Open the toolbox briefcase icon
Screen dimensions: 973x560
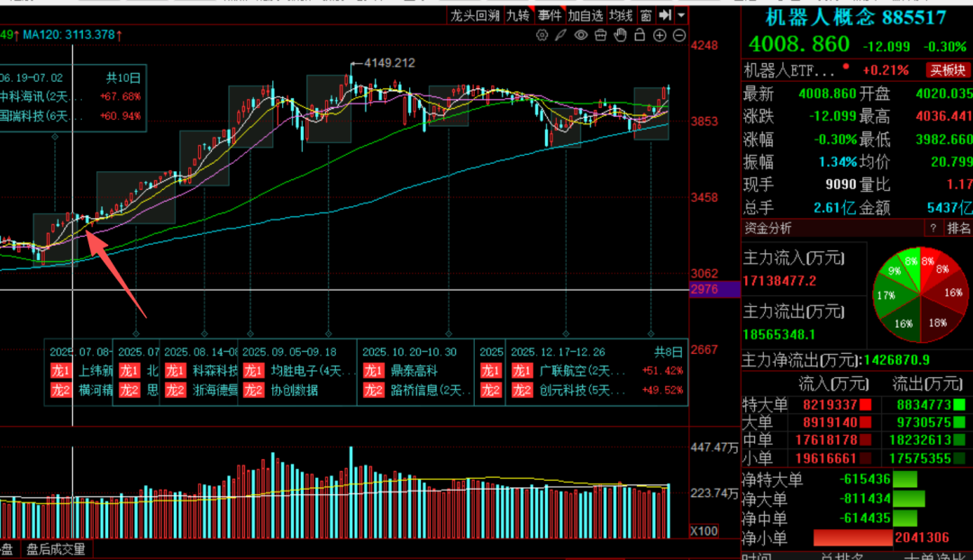pyautogui.click(x=600, y=35)
